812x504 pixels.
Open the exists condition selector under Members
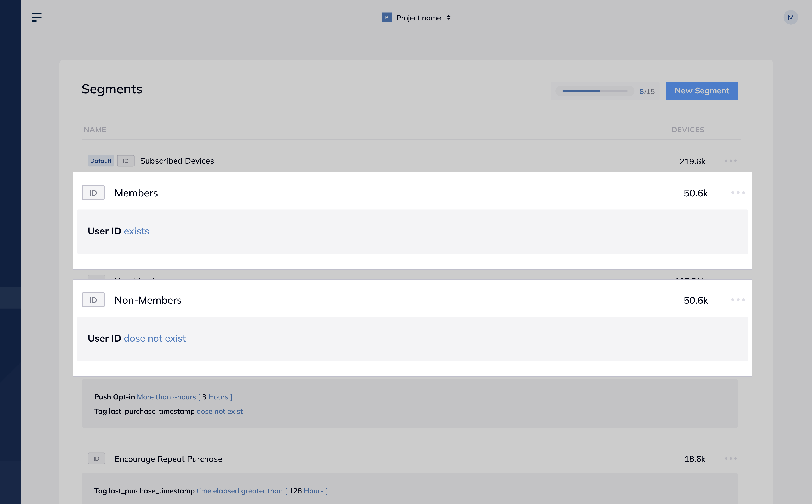tap(137, 231)
